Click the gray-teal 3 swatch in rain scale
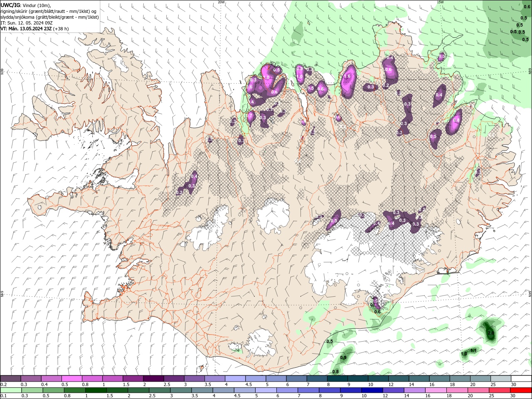Viewport: 532px width, 399px height. pyautogui.click(x=181, y=390)
